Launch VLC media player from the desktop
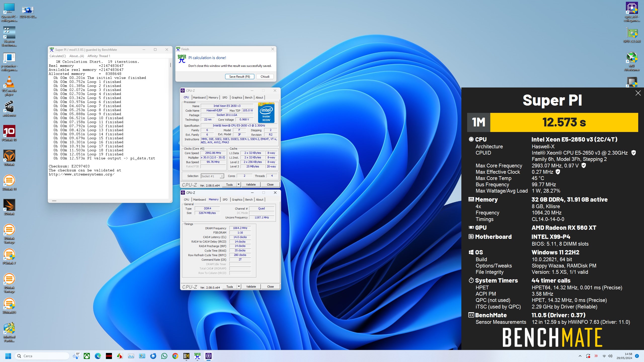Image resolution: width=644 pixels, height=362 pixels. pos(9,86)
